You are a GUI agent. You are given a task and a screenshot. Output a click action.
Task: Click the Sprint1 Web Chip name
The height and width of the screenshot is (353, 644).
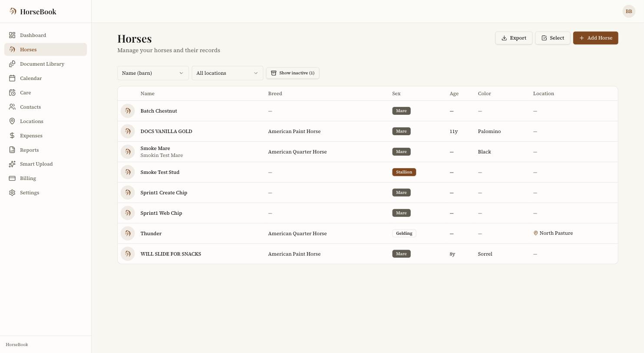162,213
